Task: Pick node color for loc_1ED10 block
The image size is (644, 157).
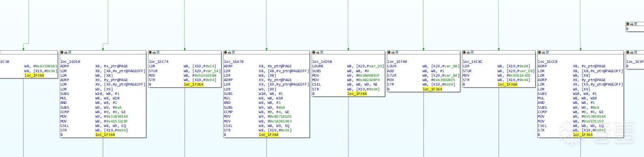Action: 62,52
